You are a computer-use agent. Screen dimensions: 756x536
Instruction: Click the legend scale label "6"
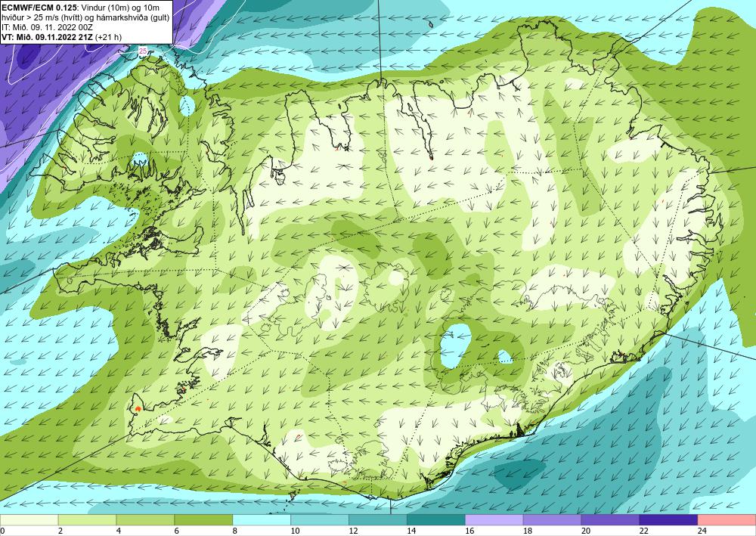pyautogui.click(x=176, y=531)
